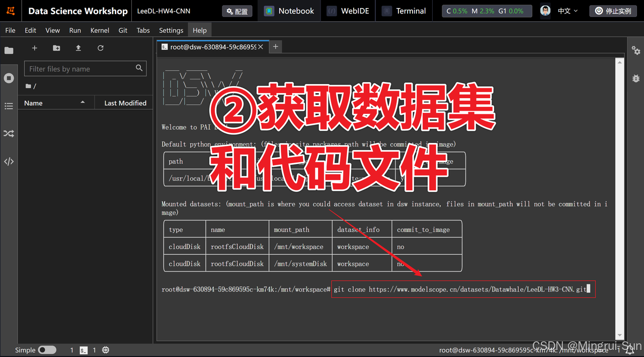The image size is (644, 357).
Task: Open Running Terminals and Kernels panel
Action: [x=9, y=78]
